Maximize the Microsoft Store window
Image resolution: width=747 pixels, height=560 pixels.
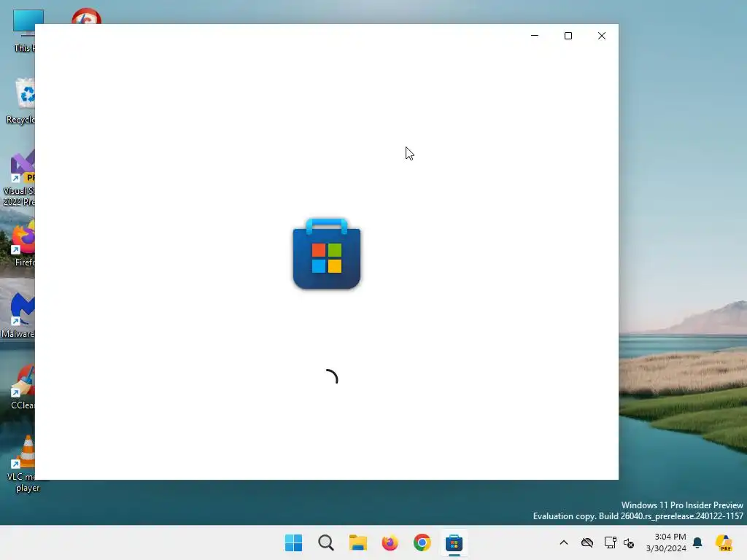pos(568,36)
